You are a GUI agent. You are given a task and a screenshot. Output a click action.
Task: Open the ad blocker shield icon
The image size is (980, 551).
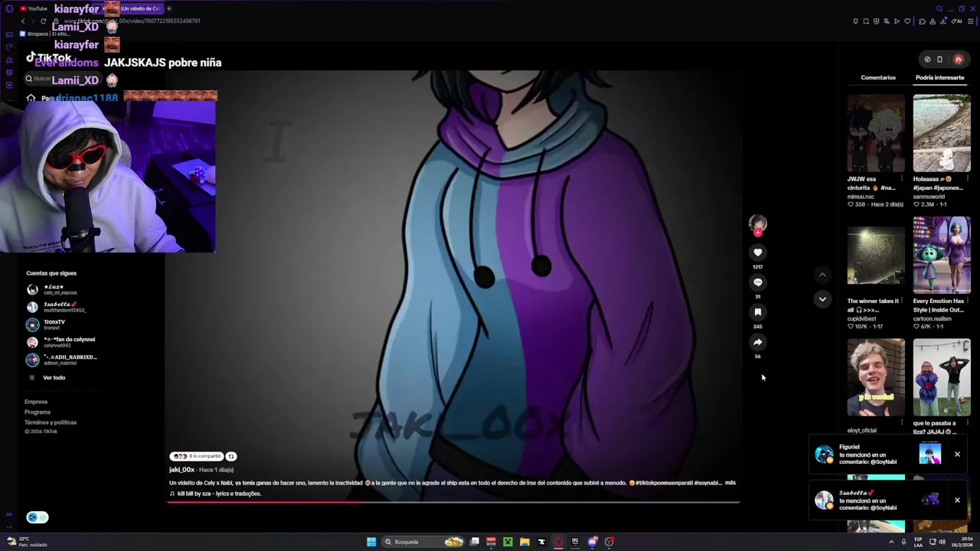(x=876, y=21)
